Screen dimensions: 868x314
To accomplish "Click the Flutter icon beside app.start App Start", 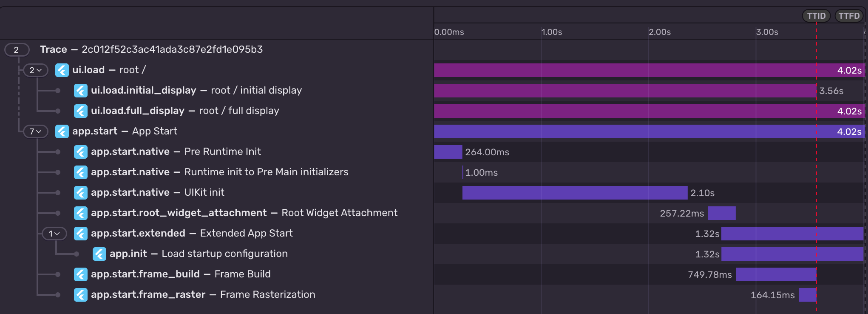I will click(62, 131).
